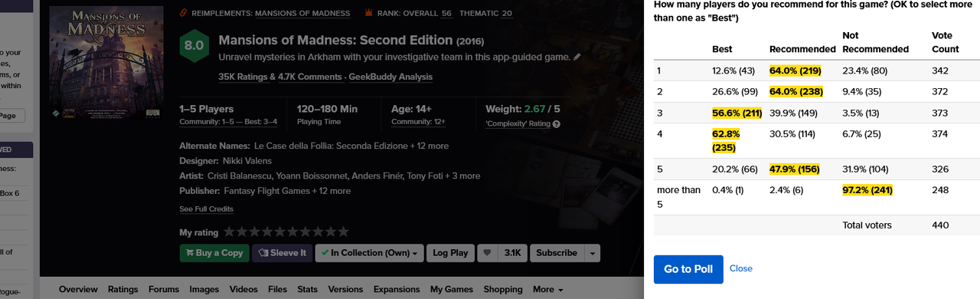Switch to the Overview tab
The height and width of the screenshot is (299, 980).
tap(78, 289)
